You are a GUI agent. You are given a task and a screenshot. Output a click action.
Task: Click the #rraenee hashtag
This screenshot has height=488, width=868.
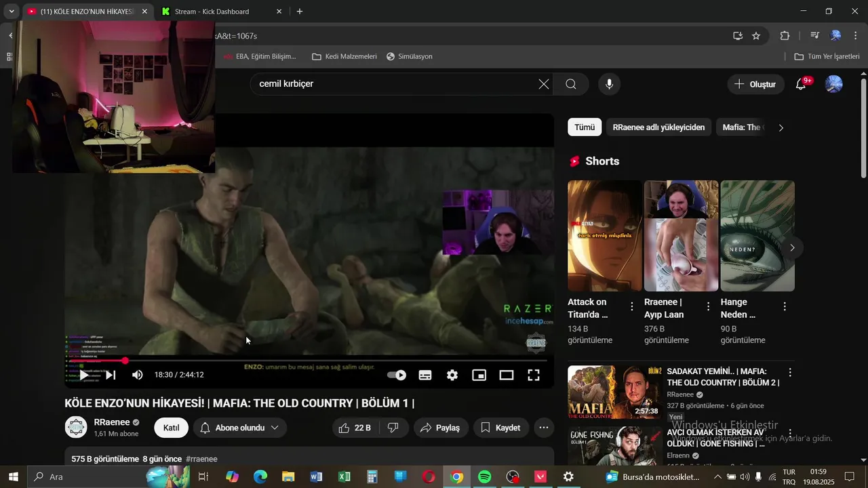[201, 459]
